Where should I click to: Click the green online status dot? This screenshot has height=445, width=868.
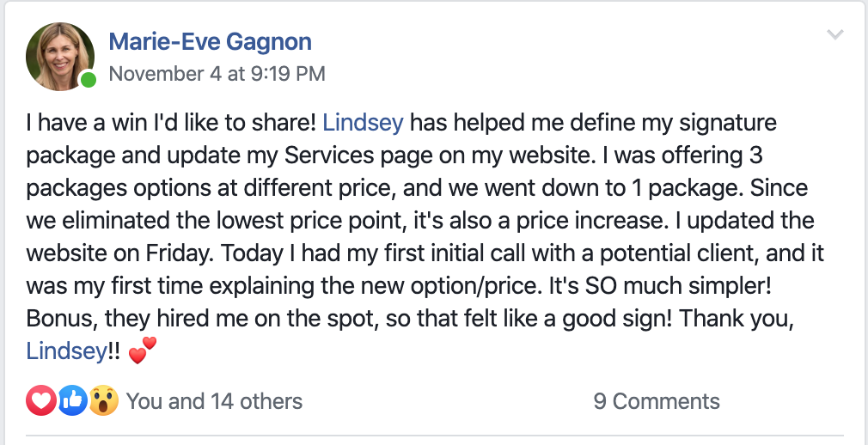click(x=88, y=80)
